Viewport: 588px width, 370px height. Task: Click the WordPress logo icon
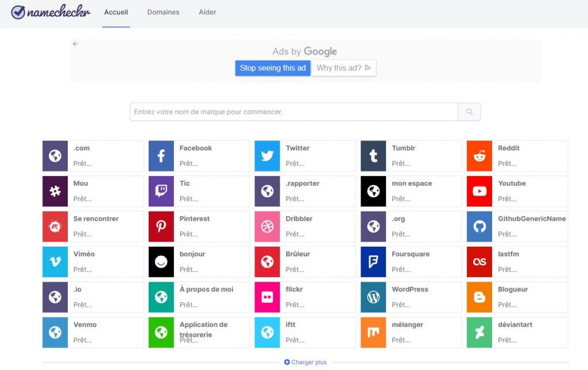click(x=373, y=297)
